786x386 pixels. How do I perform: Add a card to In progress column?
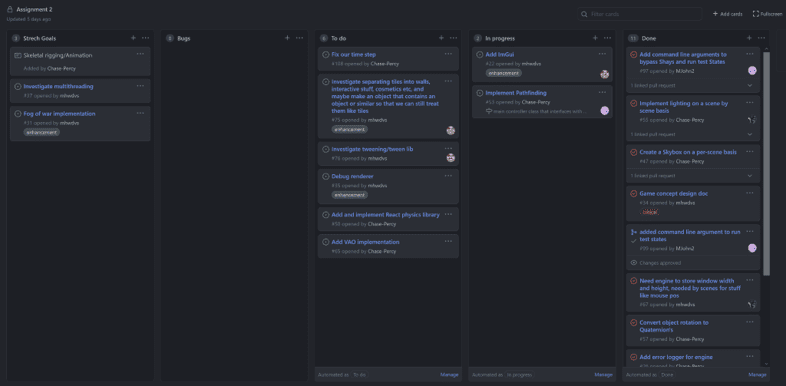pyautogui.click(x=595, y=38)
